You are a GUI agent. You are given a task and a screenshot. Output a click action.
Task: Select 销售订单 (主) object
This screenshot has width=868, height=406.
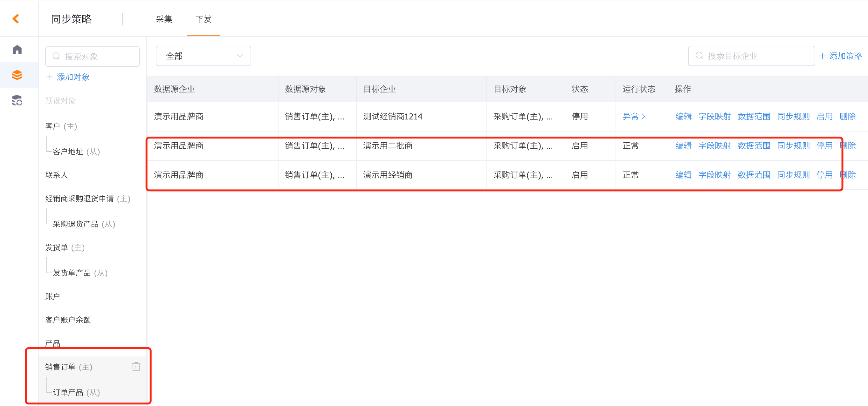click(69, 367)
